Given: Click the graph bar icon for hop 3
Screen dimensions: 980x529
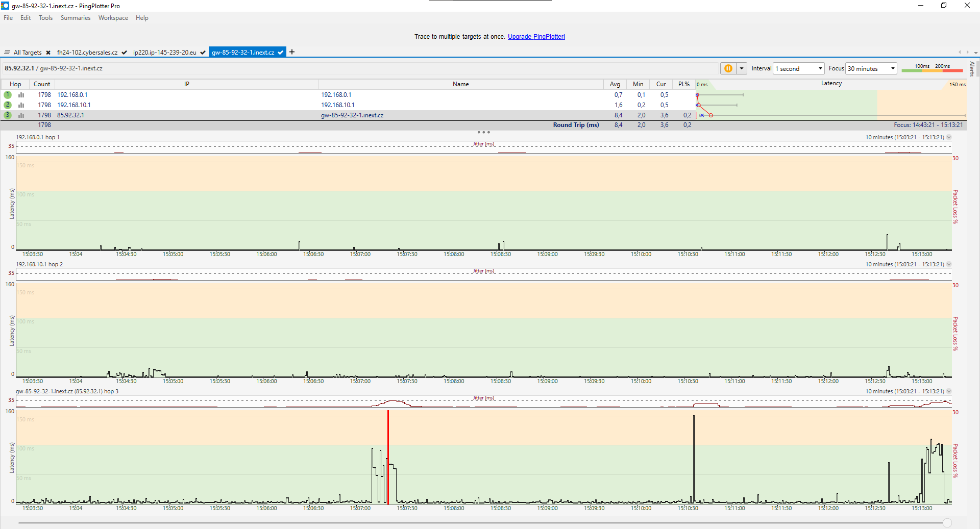Looking at the screenshot, I should coord(21,115).
